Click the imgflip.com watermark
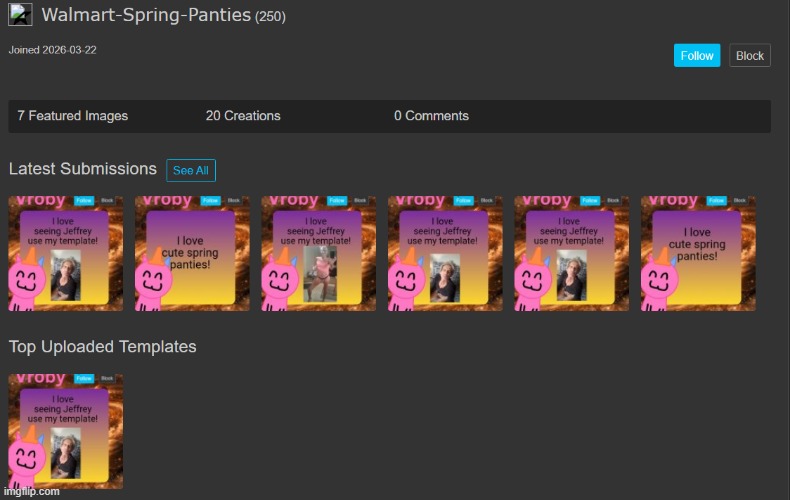The width and height of the screenshot is (790, 500). coord(31,491)
